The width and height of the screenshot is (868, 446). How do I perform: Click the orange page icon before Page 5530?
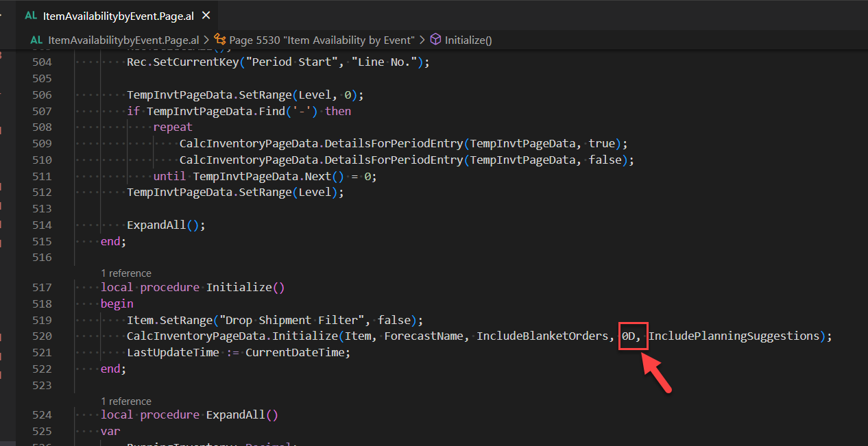[219, 40]
